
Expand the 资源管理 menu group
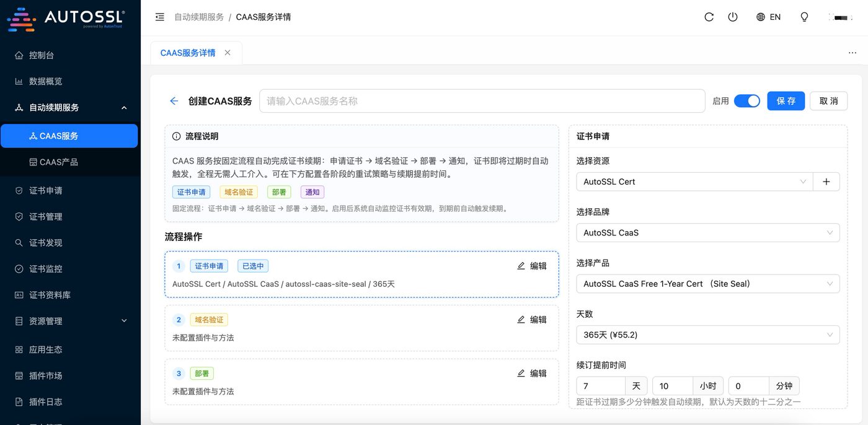71,321
